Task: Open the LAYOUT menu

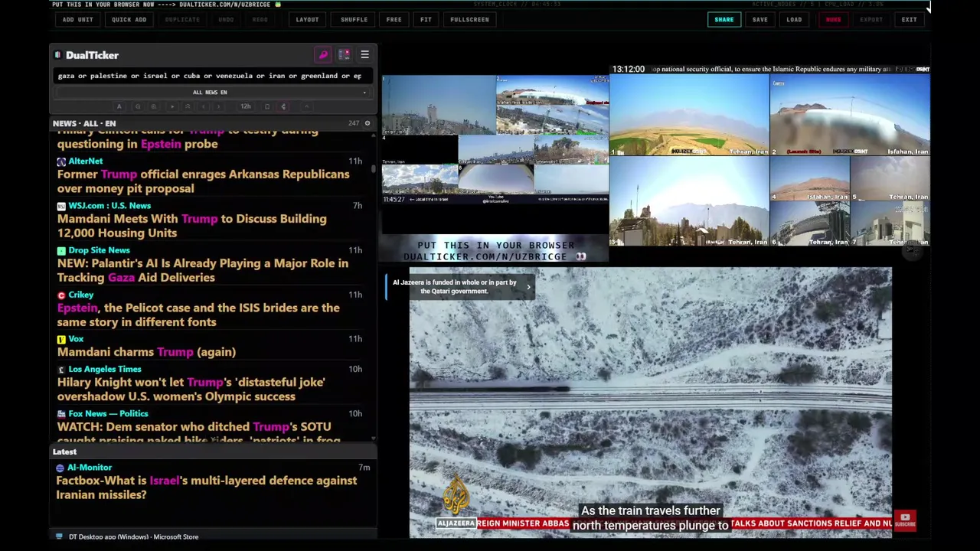Action: click(x=307, y=20)
